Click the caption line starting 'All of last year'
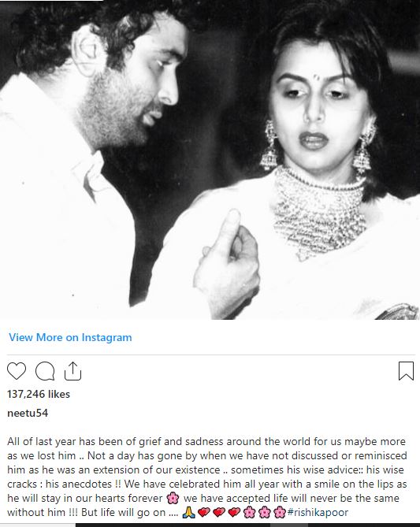 [x=206, y=441]
